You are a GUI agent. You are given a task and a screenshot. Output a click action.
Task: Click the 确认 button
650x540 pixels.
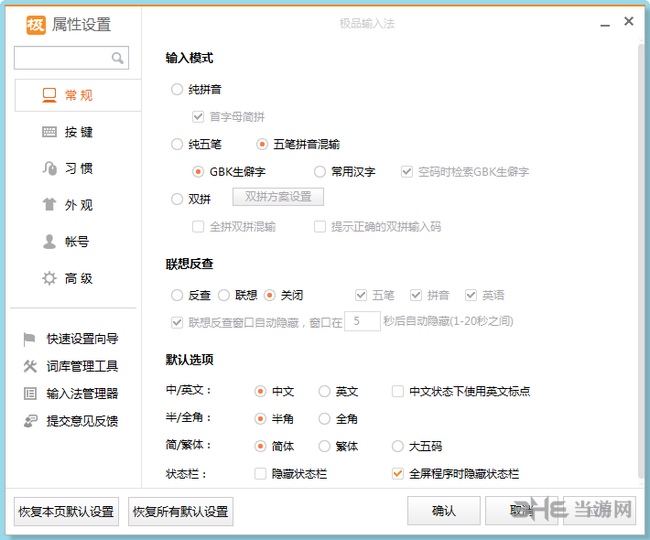click(x=444, y=511)
